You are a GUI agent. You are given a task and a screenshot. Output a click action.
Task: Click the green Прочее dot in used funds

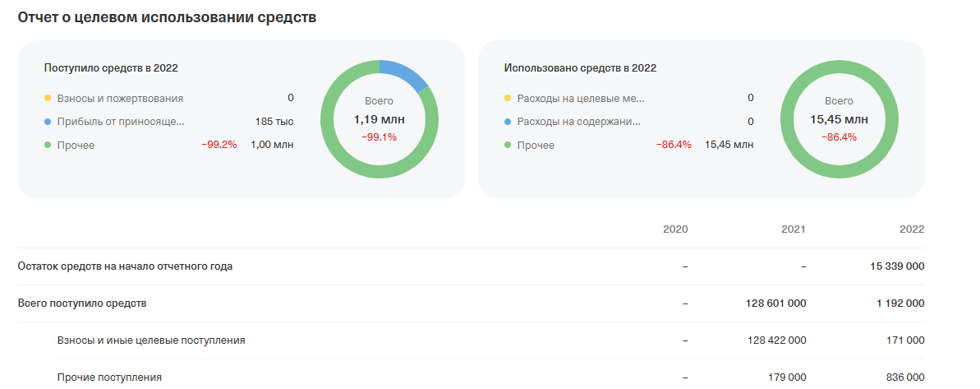pyautogui.click(x=507, y=145)
